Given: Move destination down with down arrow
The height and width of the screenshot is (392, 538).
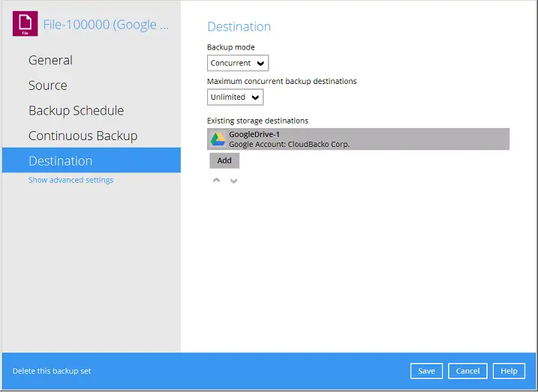Looking at the screenshot, I should point(233,181).
